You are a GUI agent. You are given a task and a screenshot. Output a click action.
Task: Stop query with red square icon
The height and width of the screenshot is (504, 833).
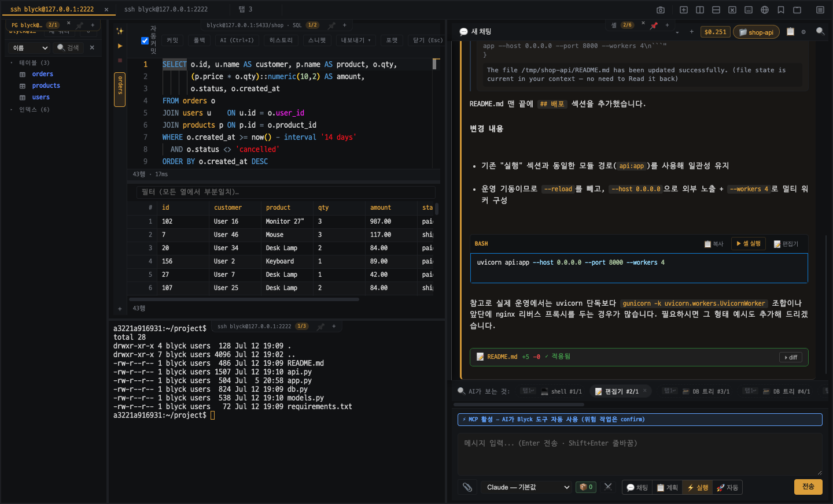(120, 60)
